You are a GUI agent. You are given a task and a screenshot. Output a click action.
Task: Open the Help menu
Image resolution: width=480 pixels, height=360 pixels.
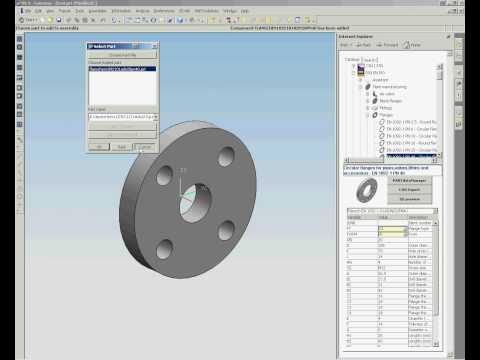[x=245, y=11]
